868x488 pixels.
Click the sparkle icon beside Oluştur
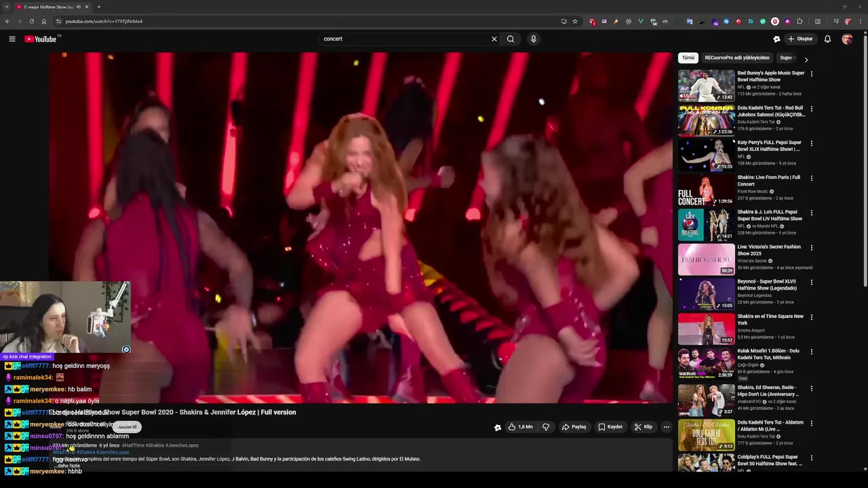(776, 39)
